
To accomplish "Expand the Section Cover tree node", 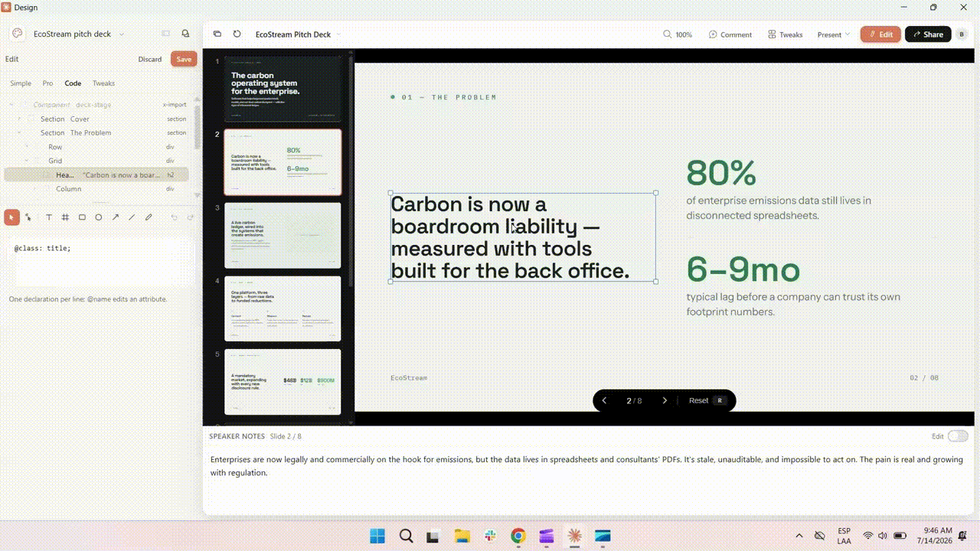I will (x=19, y=119).
